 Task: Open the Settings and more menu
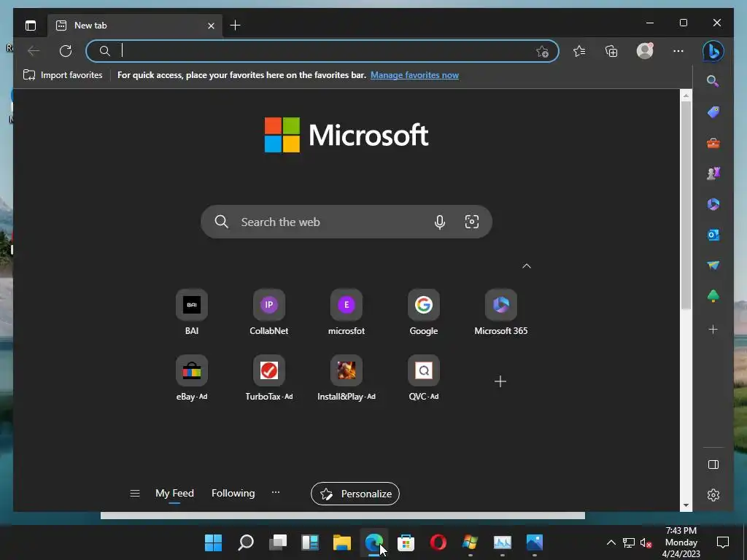click(678, 51)
